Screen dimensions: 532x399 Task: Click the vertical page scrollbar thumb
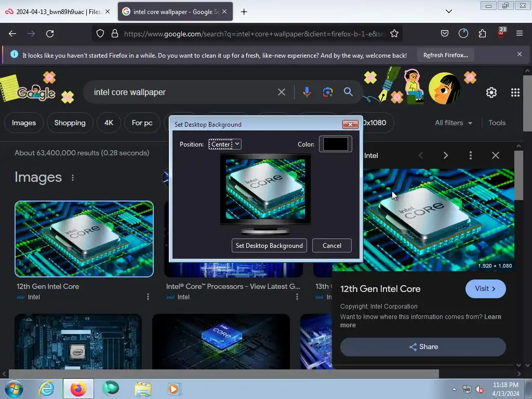click(527, 103)
